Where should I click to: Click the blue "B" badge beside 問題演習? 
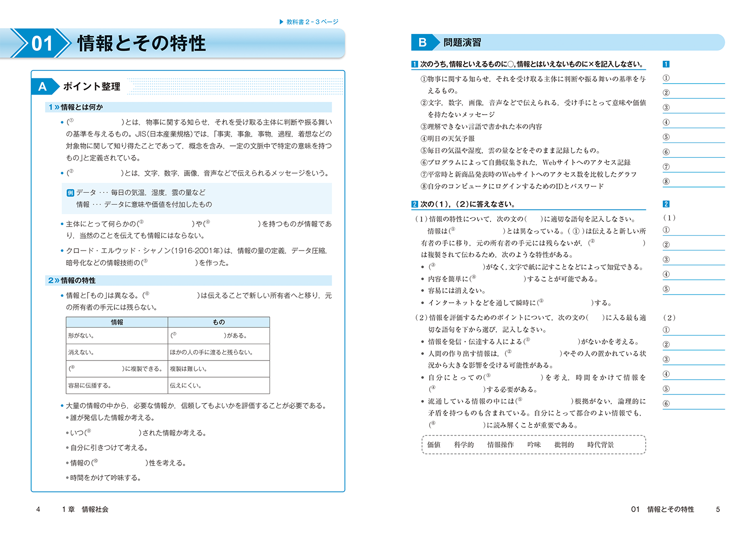(x=422, y=43)
